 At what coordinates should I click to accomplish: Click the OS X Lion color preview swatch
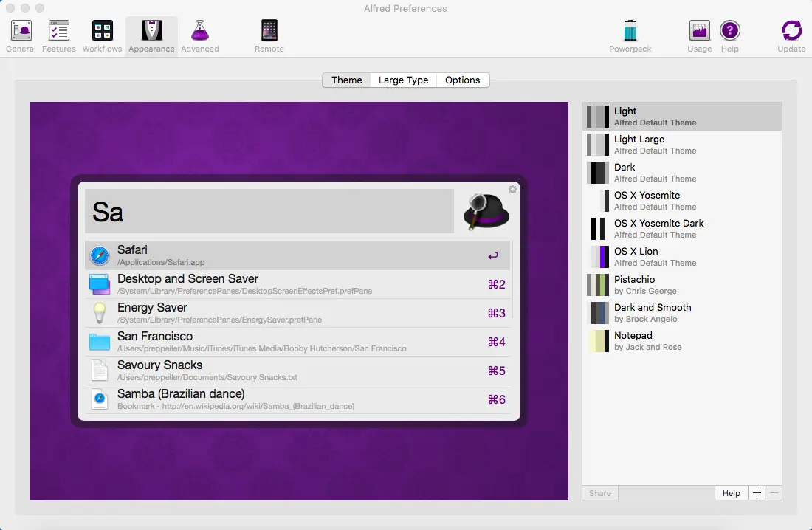598,256
